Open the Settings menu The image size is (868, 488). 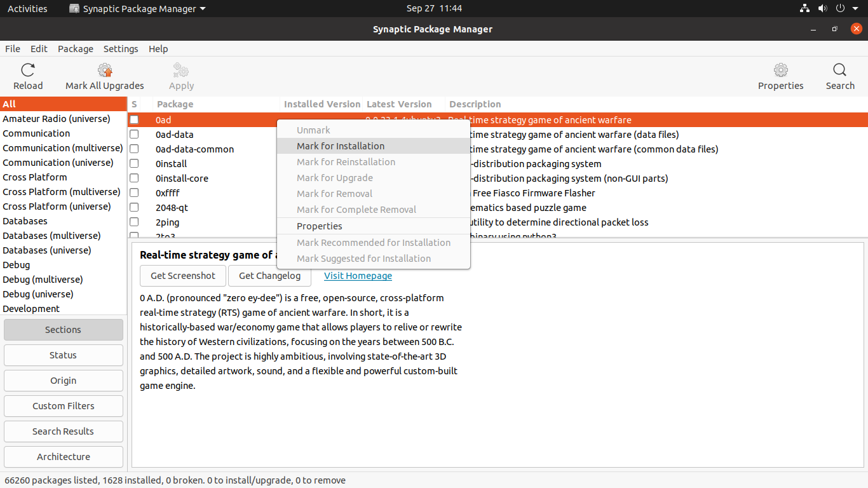click(x=121, y=49)
